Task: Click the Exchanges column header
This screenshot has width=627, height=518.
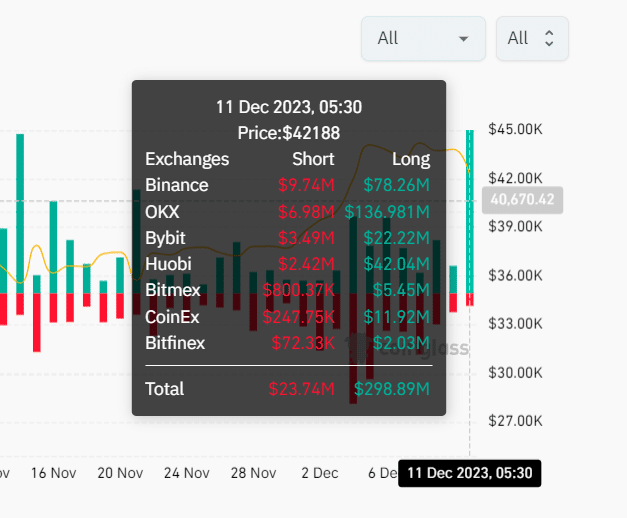Action: (x=187, y=159)
